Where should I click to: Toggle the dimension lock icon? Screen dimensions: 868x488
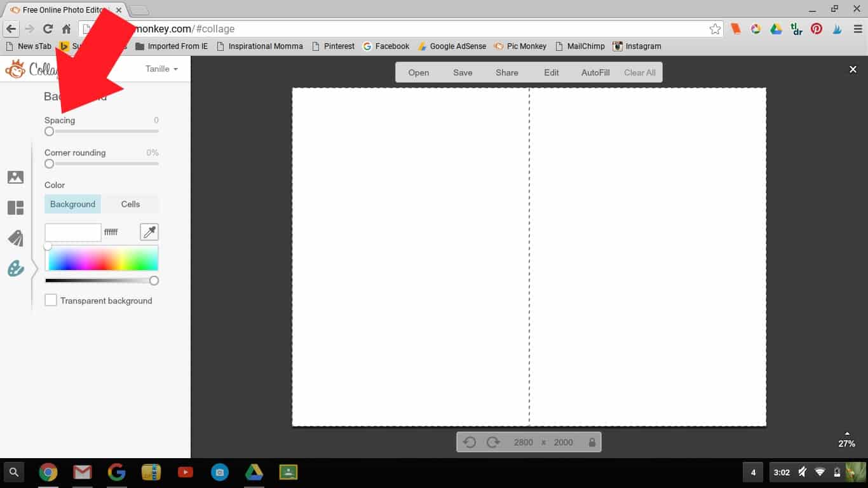click(592, 442)
